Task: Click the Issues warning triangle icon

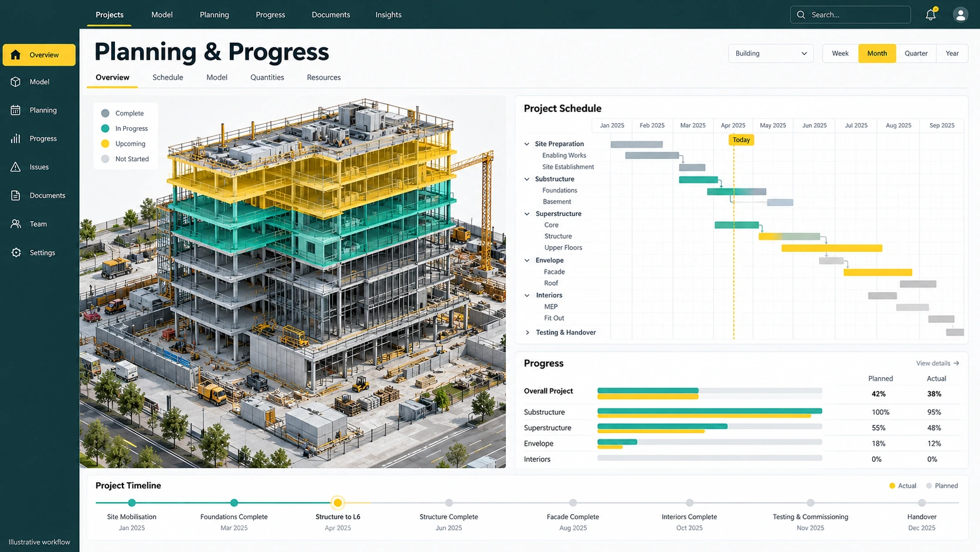Action: click(16, 167)
